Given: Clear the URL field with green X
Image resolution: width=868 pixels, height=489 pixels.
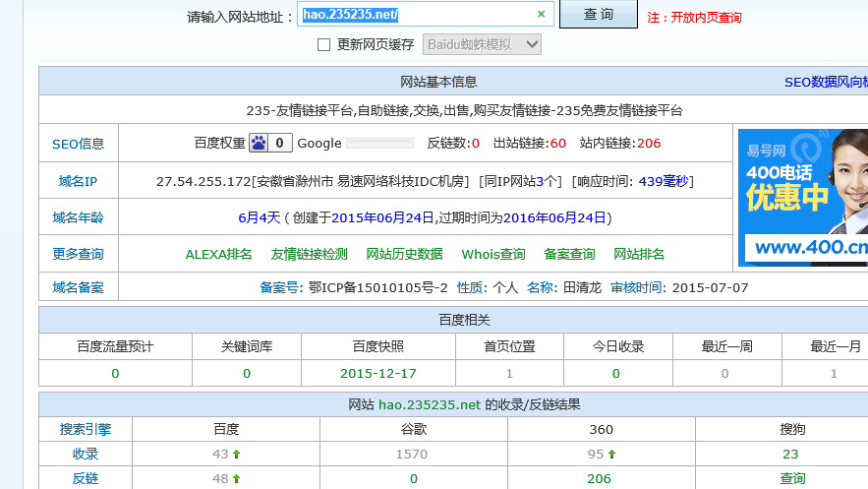Looking at the screenshot, I should [x=541, y=15].
